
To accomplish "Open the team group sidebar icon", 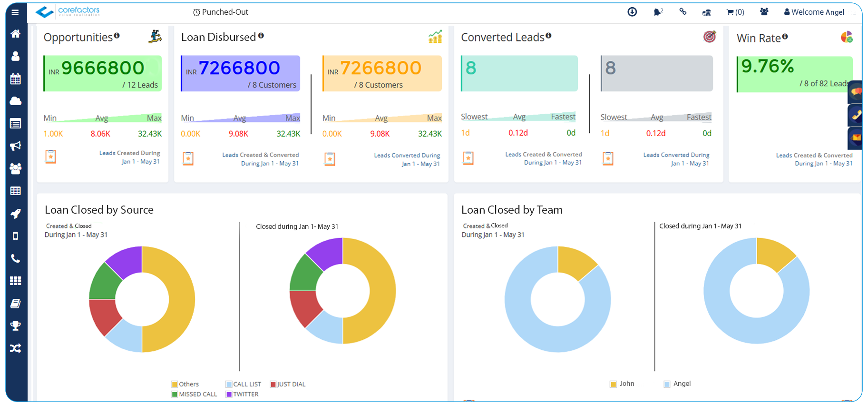I will point(15,168).
